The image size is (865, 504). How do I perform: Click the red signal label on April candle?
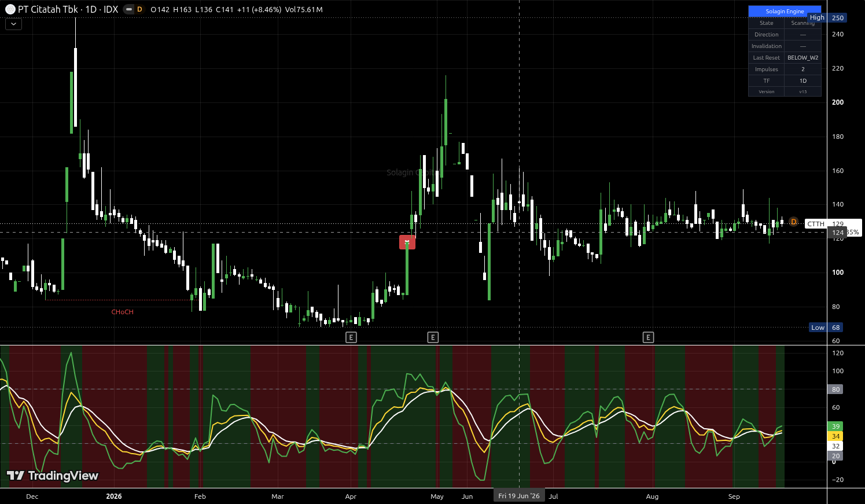tap(407, 242)
